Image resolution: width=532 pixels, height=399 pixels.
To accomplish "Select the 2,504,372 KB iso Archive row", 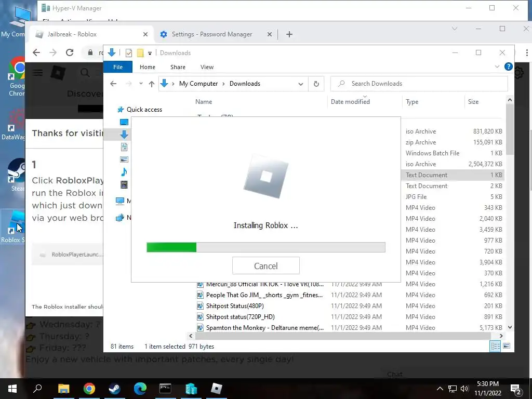I will click(x=454, y=164).
